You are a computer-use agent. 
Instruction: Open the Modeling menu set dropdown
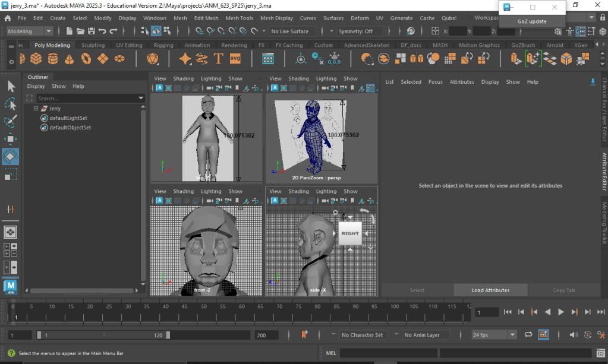[x=30, y=31]
